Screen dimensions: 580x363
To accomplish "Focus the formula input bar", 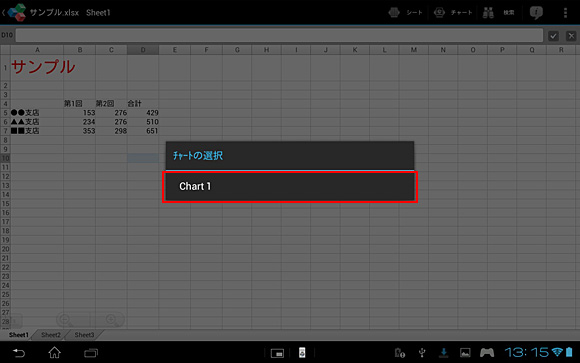I will point(279,36).
